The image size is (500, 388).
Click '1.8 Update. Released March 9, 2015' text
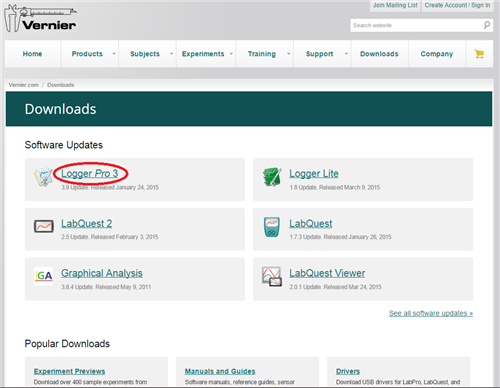click(x=334, y=187)
